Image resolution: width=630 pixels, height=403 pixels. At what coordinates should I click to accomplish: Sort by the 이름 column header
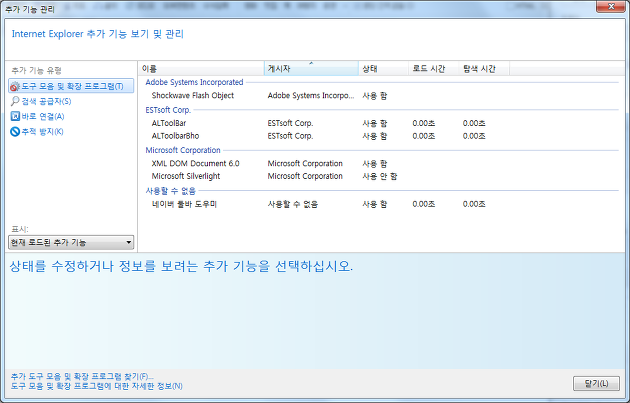201,69
